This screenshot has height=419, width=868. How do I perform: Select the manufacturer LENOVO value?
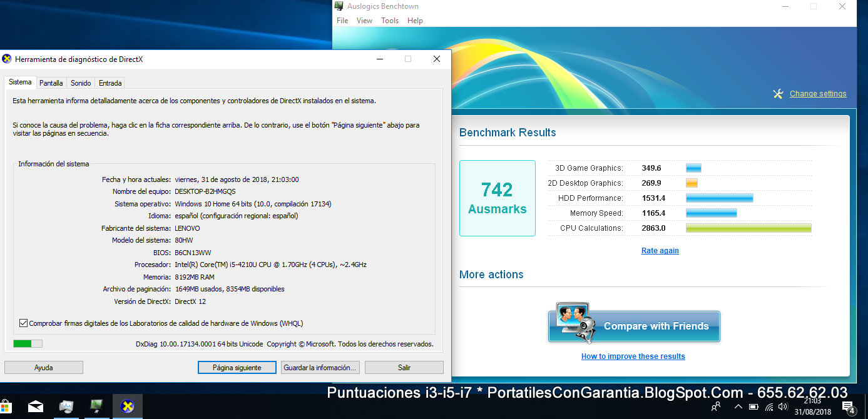point(187,228)
